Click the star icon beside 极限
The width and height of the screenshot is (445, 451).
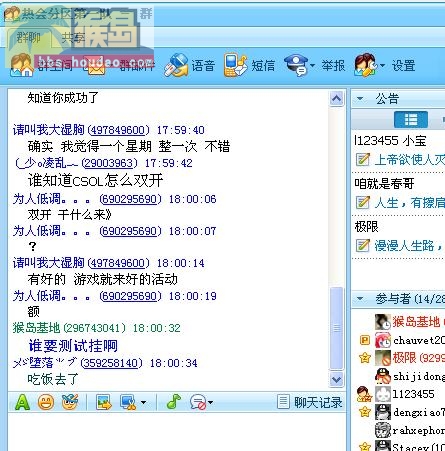pos(365,358)
